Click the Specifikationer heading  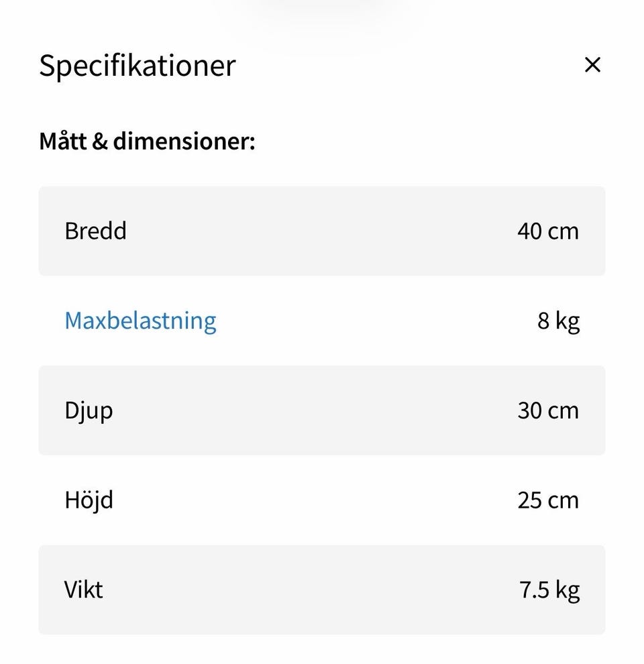tap(138, 66)
